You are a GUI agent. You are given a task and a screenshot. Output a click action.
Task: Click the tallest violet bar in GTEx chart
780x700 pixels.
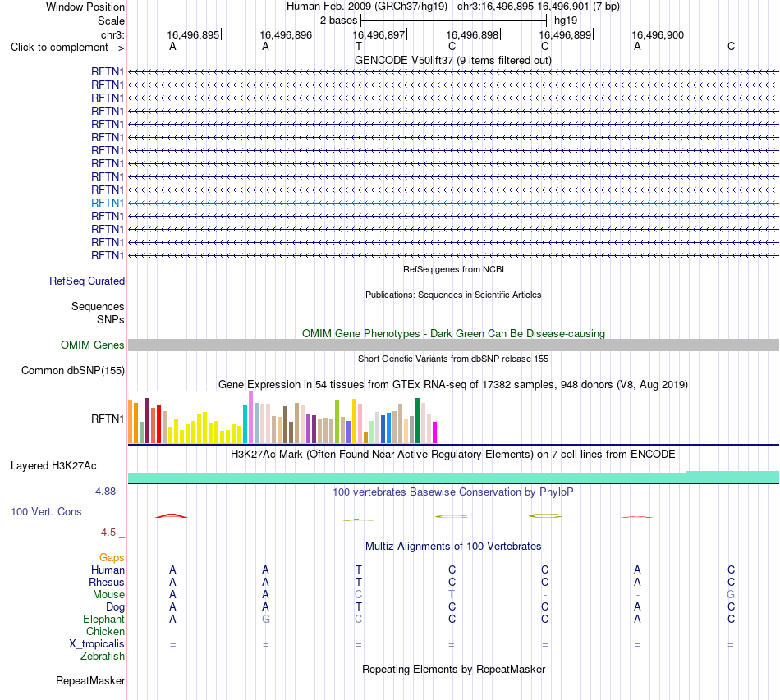click(250, 417)
